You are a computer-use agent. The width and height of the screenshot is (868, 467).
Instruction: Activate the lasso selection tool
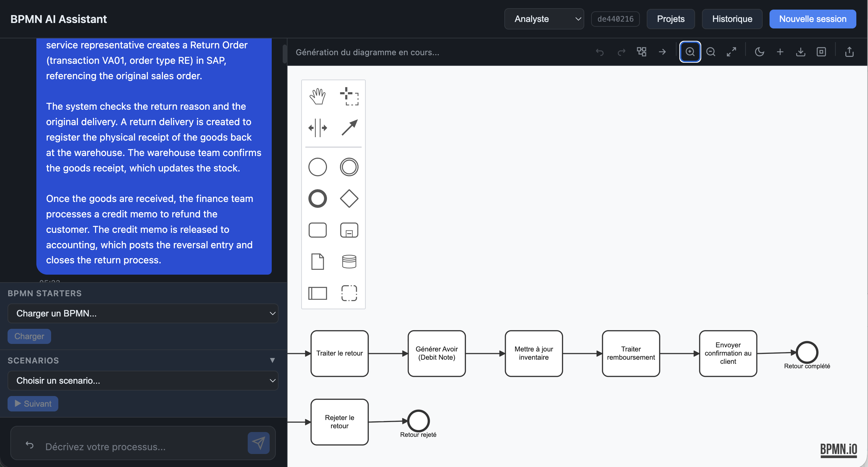click(349, 96)
